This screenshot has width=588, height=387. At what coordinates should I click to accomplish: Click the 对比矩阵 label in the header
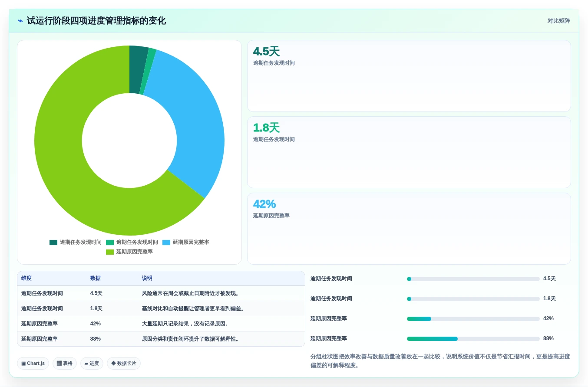click(x=558, y=21)
